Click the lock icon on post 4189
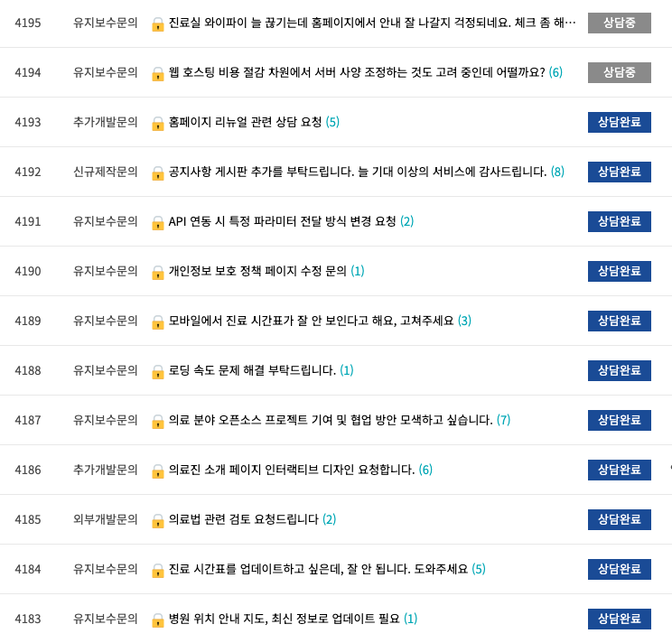Viewport: 672px width, 643px height. click(158, 322)
